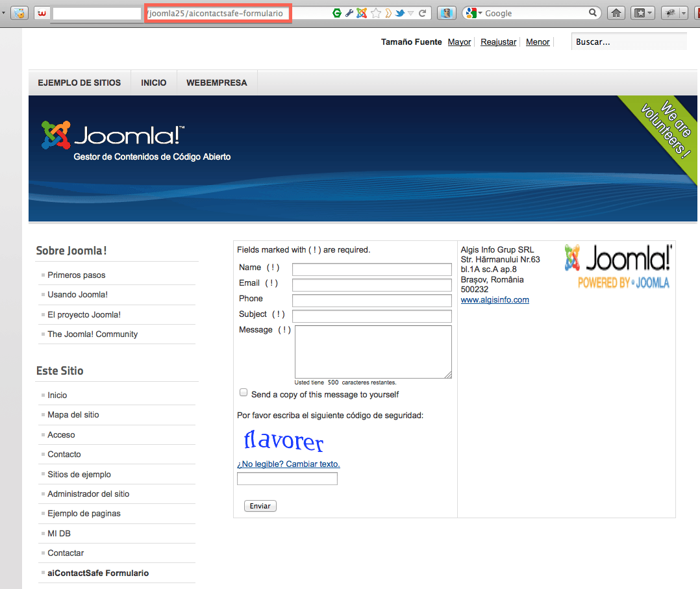700x589 pixels.
Task: Open Usando Joomla! sidebar link
Action: 78,295
